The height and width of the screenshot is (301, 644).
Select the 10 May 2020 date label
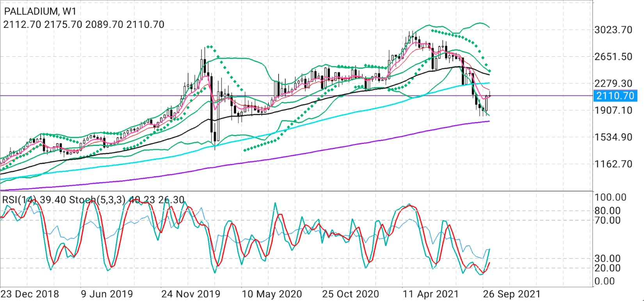coord(272,294)
